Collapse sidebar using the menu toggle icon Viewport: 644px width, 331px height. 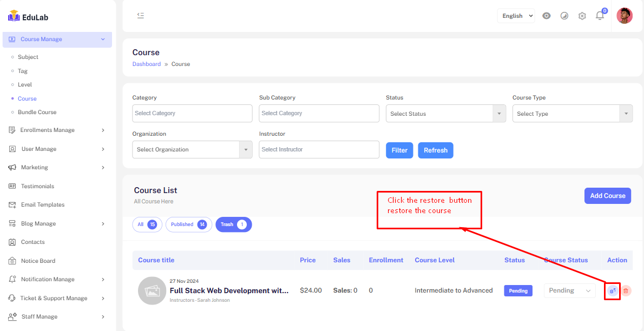click(141, 16)
